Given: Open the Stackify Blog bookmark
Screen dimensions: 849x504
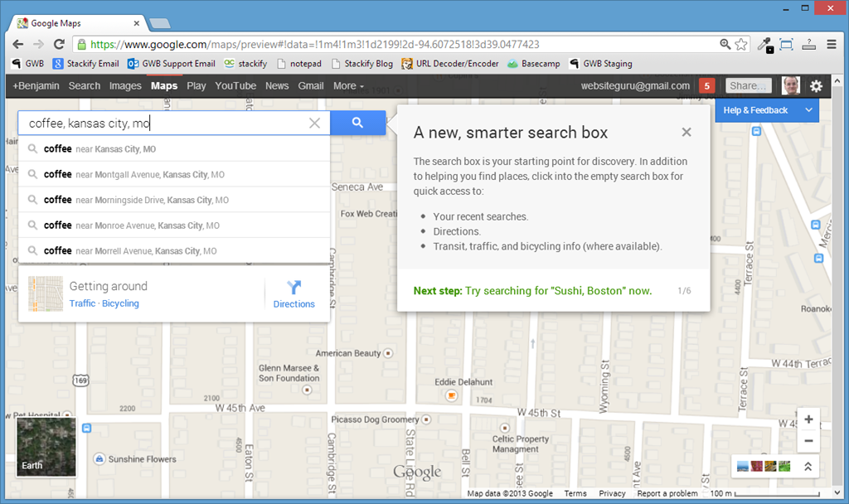Looking at the screenshot, I should (361, 63).
